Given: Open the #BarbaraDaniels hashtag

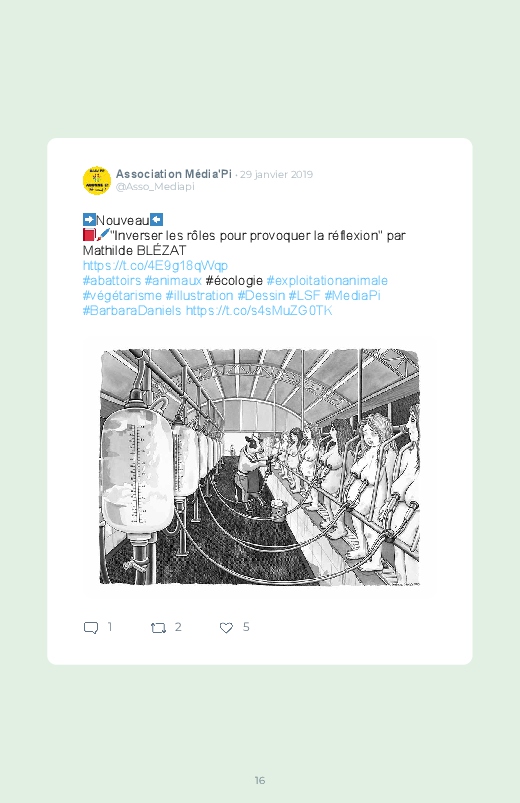Looking at the screenshot, I should point(132,310).
